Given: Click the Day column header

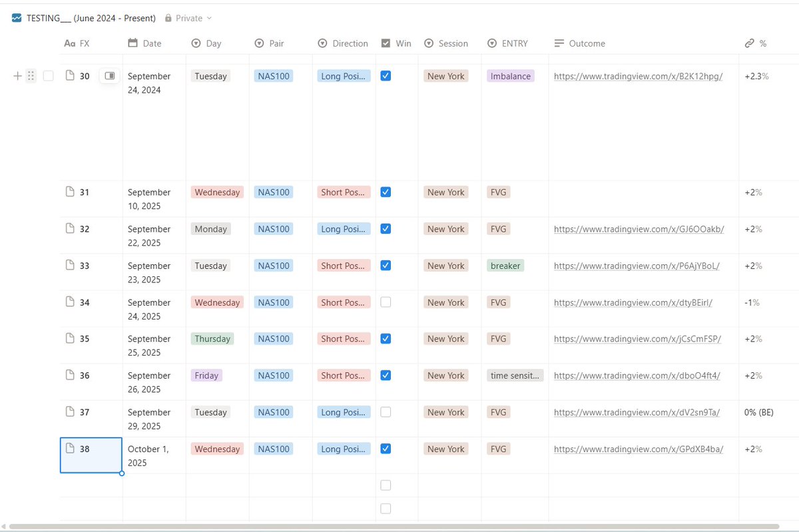Looking at the screenshot, I should [206, 43].
